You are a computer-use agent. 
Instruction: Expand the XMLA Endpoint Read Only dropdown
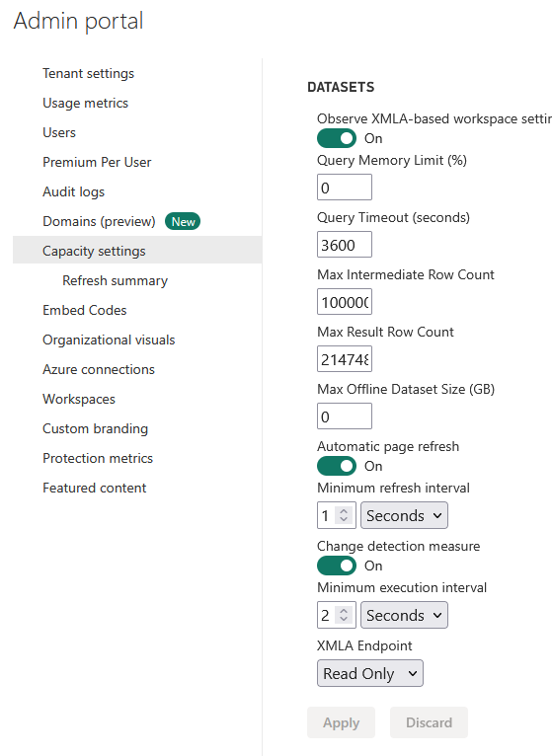pos(370,673)
